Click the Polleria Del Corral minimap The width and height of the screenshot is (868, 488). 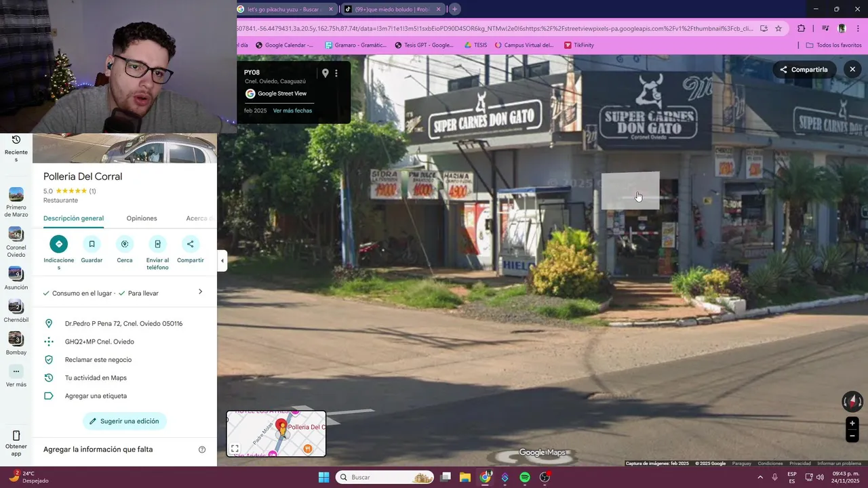tap(276, 434)
